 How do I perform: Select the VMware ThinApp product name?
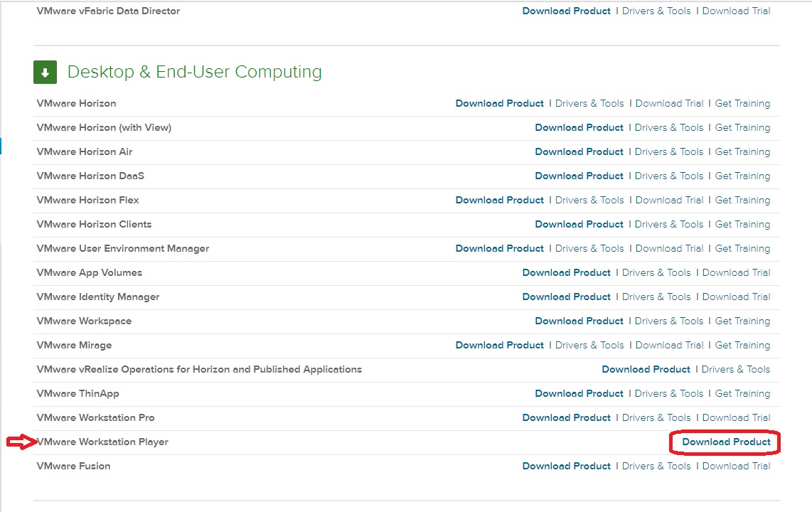pos(78,394)
